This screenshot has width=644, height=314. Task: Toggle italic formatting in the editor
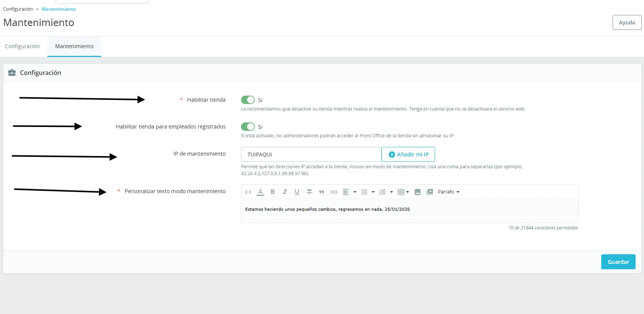coord(285,192)
